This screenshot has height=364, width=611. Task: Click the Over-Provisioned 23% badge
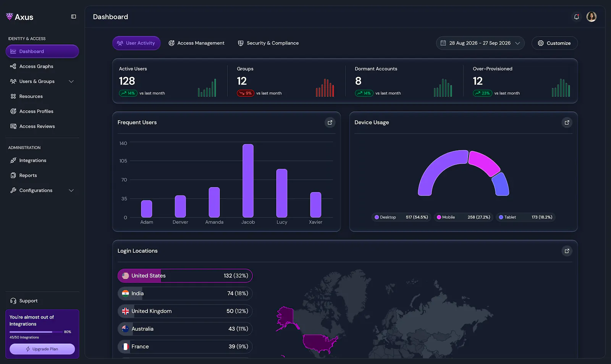coord(483,93)
